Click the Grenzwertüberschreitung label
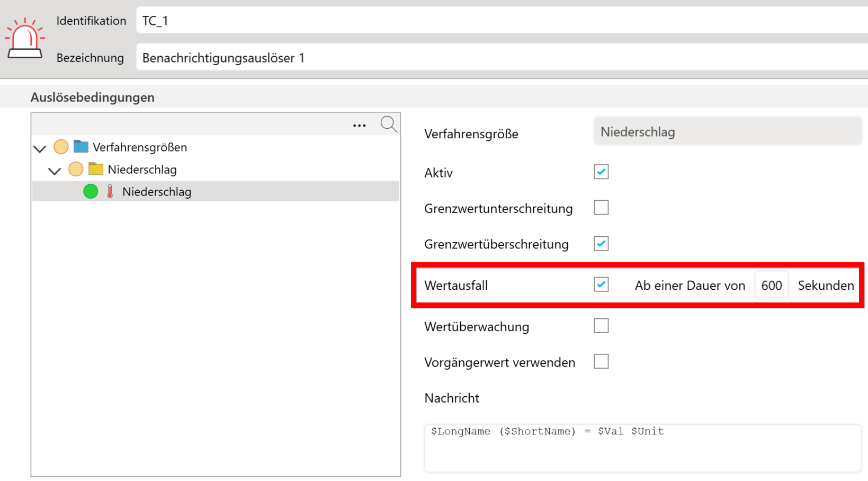Viewport: 868px width, 481px height. coord(496,244)
